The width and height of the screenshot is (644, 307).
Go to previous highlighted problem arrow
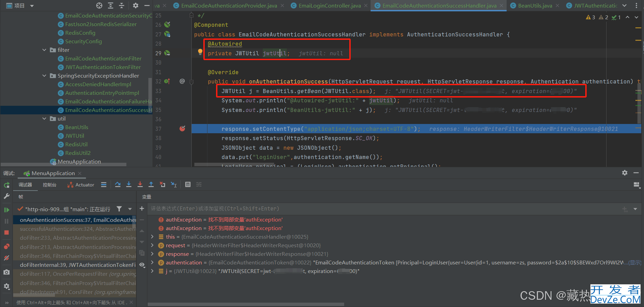[628, 17]
